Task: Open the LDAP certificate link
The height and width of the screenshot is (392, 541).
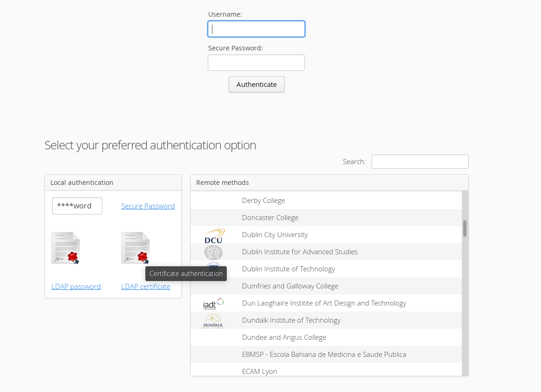Action: (146, 287)
